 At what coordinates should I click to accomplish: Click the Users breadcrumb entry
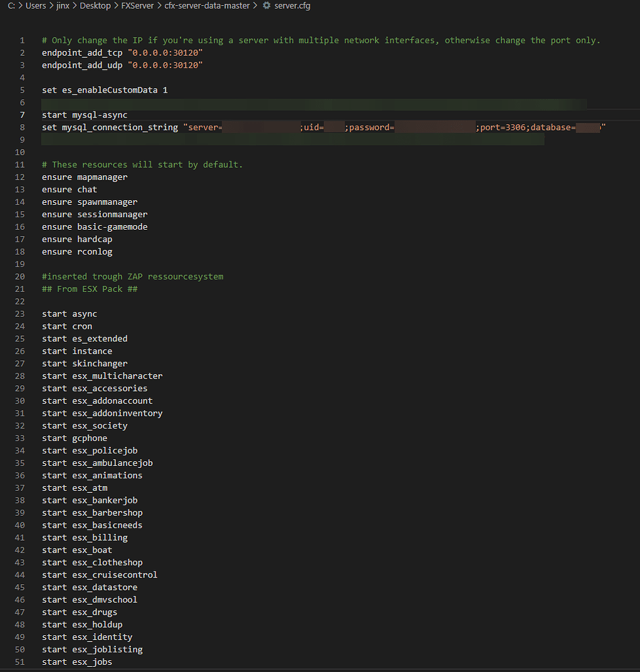(x=35, y=5)
